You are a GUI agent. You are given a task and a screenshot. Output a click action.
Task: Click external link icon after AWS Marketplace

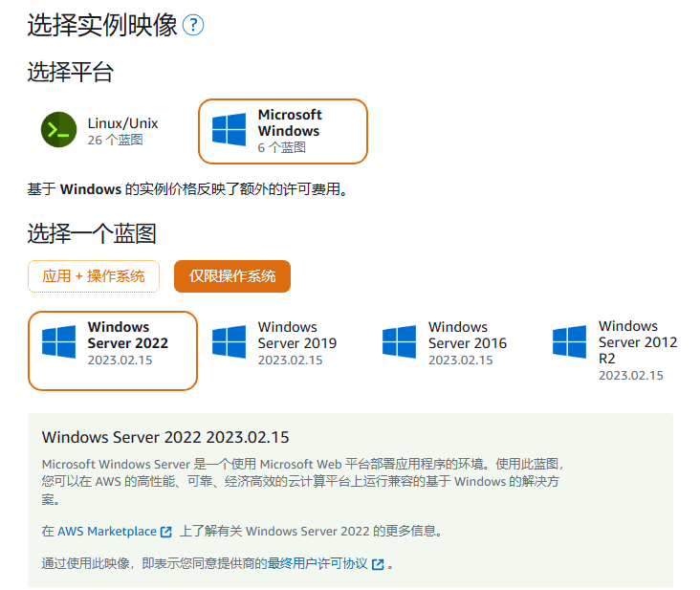tap(166, 532)
